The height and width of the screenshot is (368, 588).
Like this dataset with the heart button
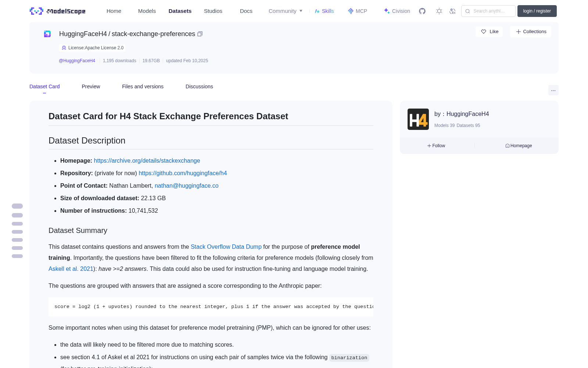tap(490, 32)
